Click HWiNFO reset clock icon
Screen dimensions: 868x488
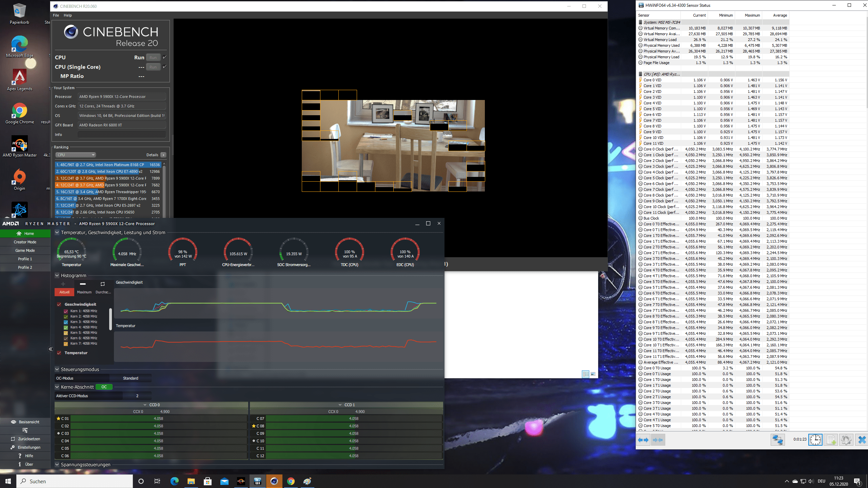click(x=815, y=440)
